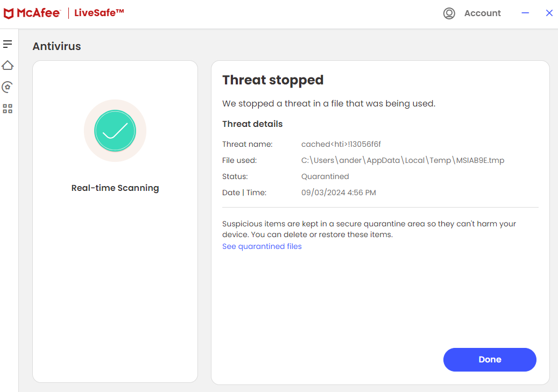
Task: Open the hamburger navigation menu
Action: click(x=8, y=44)
